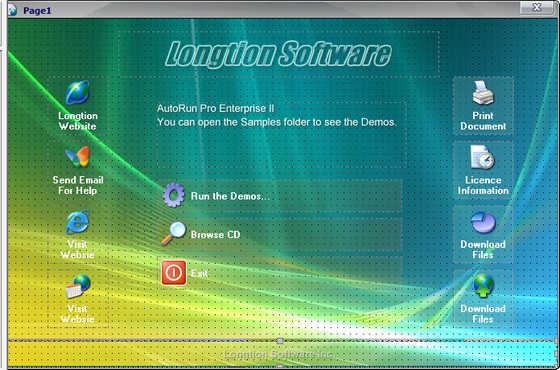Click the gear icon beside Run the Demos
Screen dimensions: 560x370
point(174,195)
